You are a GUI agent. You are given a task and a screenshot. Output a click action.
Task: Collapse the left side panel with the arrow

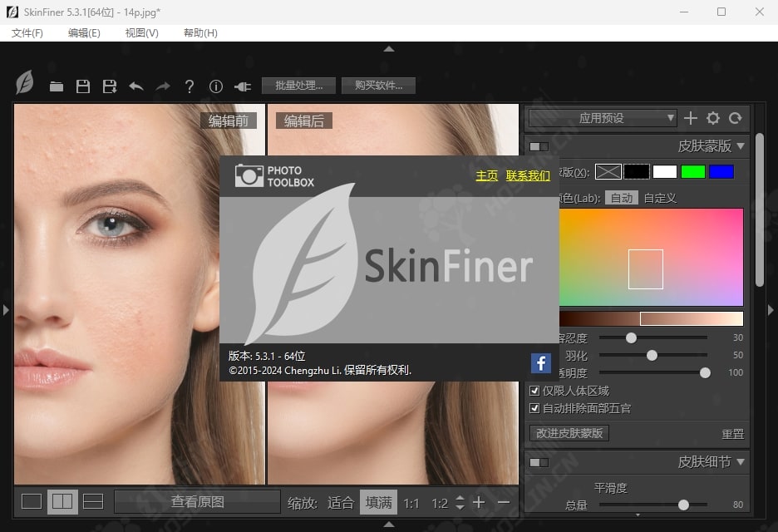click(6, 310)
